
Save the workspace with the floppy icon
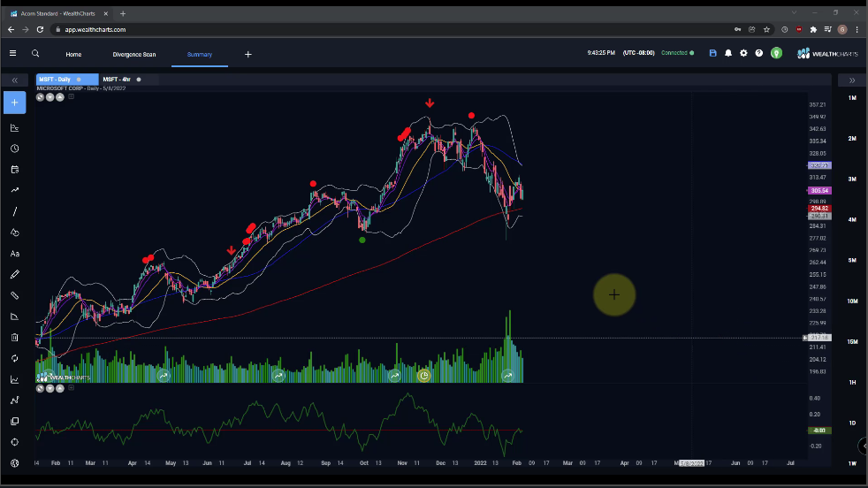713,53
